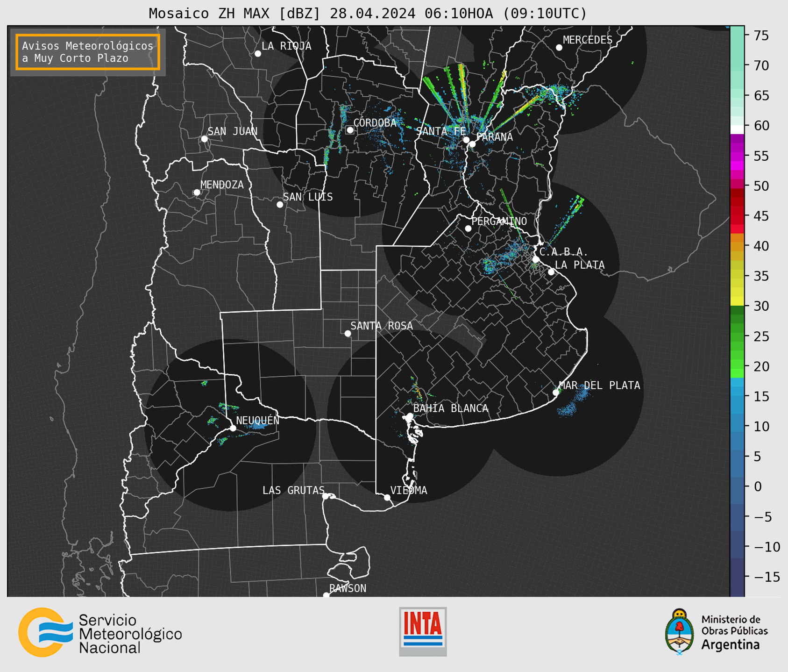This screenshot has width=788, height=672.
Task: Click the BAHÍA BLANCA label text
Action: coord(451,408)
